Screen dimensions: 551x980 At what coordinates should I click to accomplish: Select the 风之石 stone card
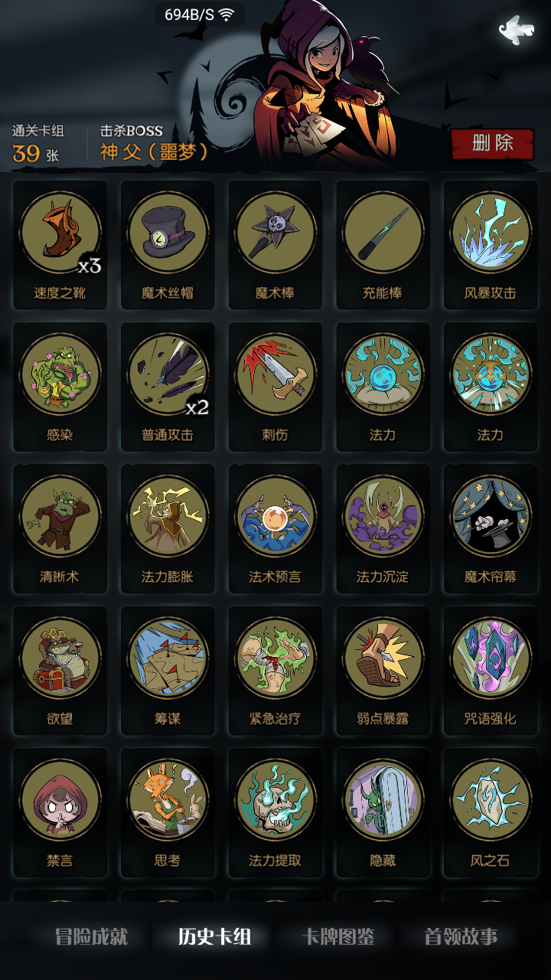click(x=491, y=812)
